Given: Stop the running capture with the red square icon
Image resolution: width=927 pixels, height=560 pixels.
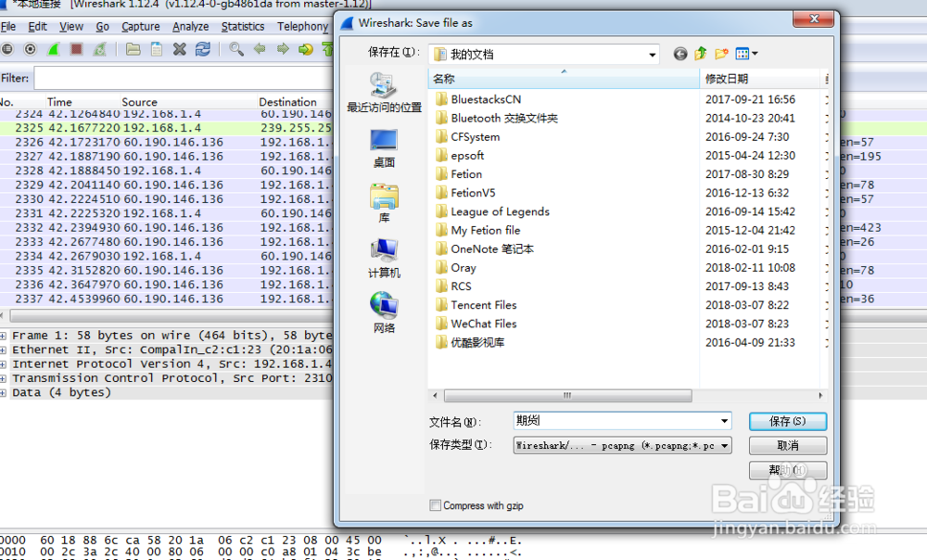Looking at the screenshot, I should tap(76, 49).
